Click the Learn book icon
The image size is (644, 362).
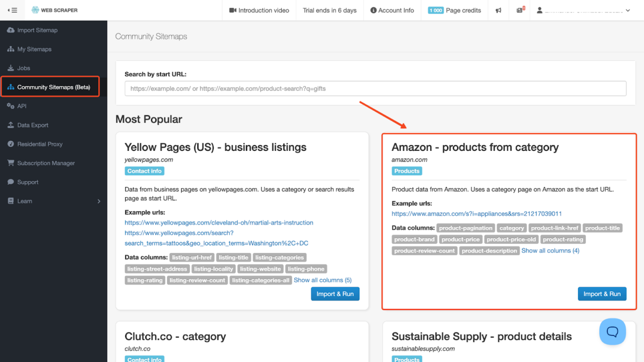coord(11,201)
